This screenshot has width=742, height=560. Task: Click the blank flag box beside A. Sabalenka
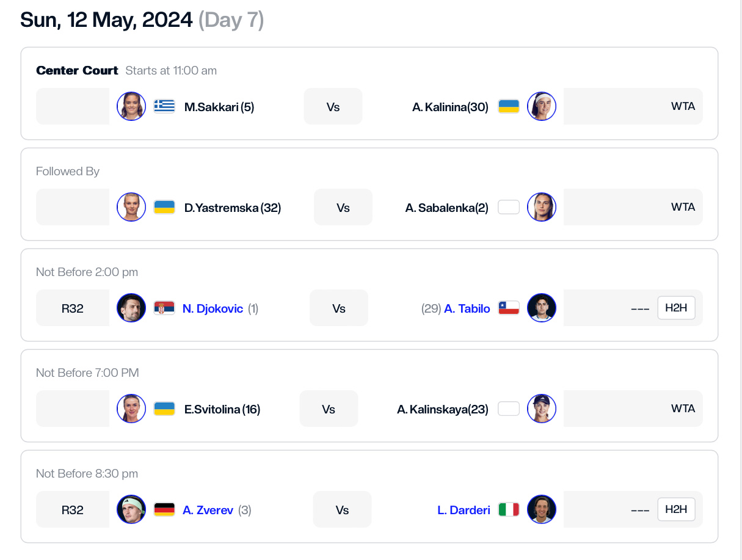tap(509, 207)
